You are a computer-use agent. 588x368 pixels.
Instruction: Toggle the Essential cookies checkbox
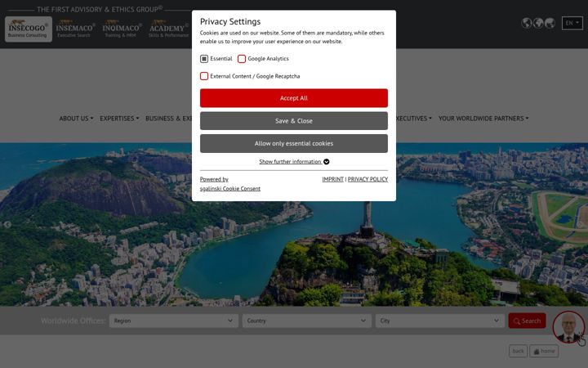pyautogui.click(x=204, y=59)
